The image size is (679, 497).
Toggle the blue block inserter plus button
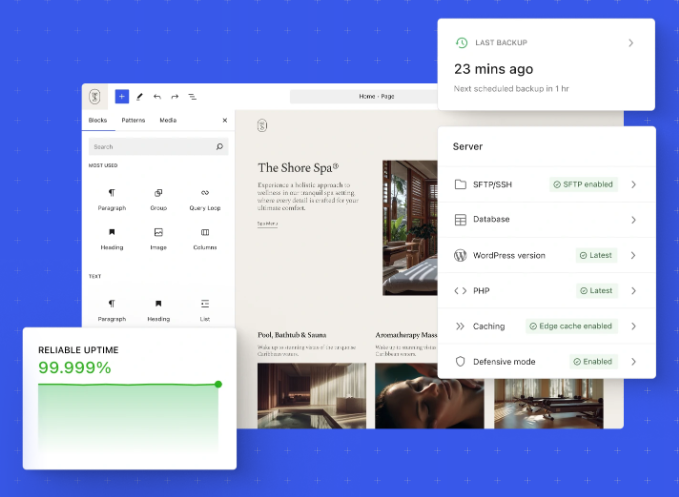tap(122, 97)
